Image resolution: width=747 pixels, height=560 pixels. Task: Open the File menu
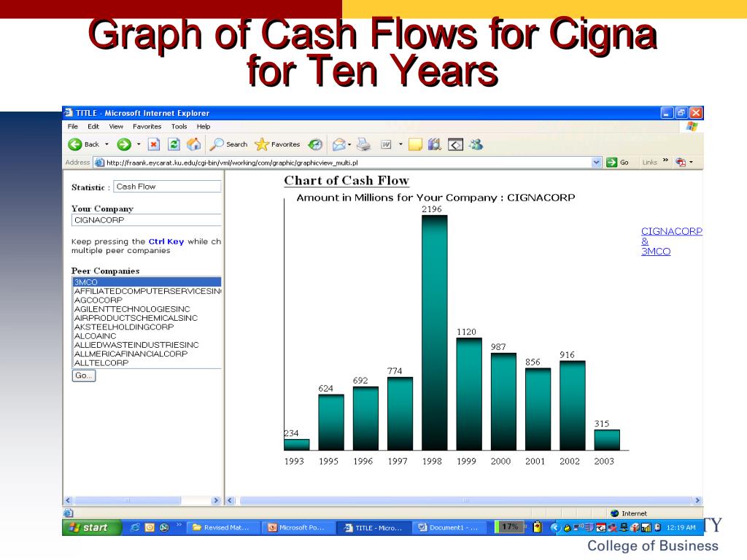click(73, 126)
